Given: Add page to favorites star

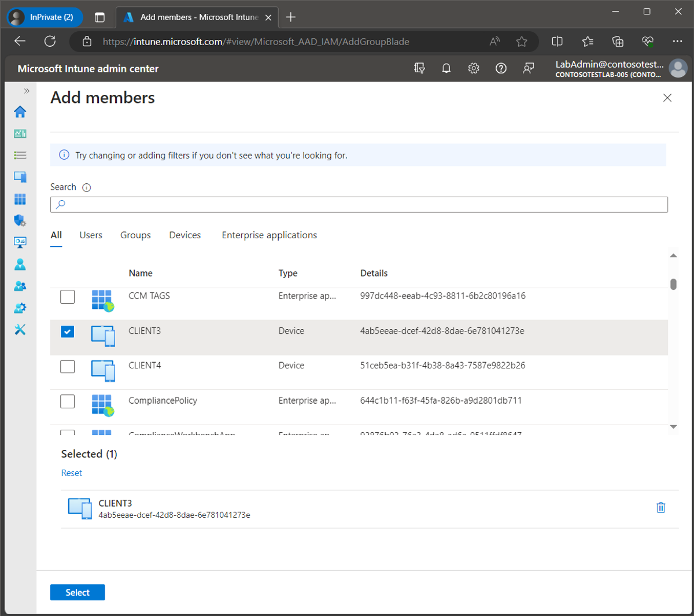Looking at the screenshot, I should [522, 41].
